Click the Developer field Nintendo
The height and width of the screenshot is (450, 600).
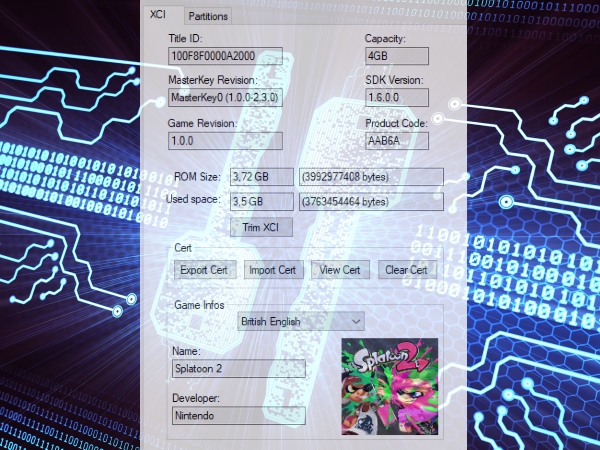click(x=239, y=416)
